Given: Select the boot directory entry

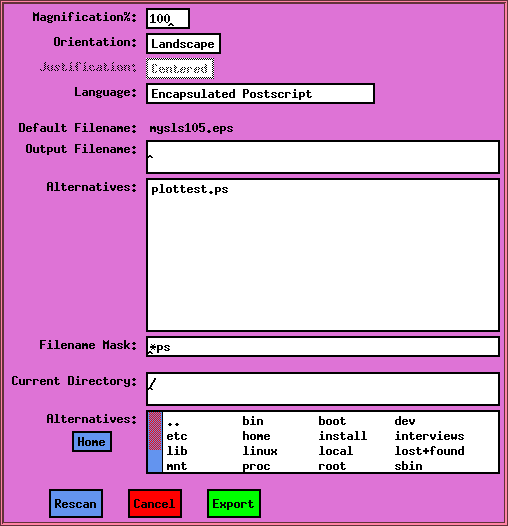Looking at the screenshot, I should (332, 421).
